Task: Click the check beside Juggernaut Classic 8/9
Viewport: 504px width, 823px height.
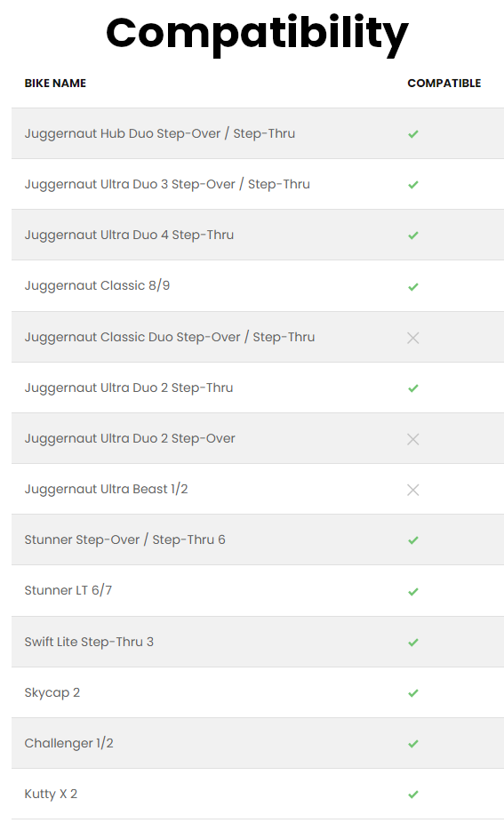Action: click(413, 286)
